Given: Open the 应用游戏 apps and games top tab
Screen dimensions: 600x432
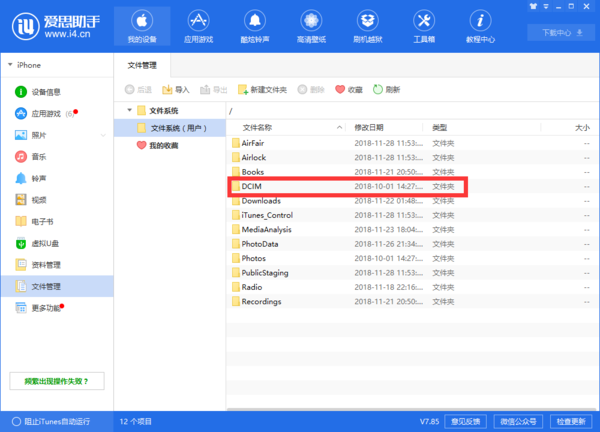Looking at the screenshot, I should 198,26.
